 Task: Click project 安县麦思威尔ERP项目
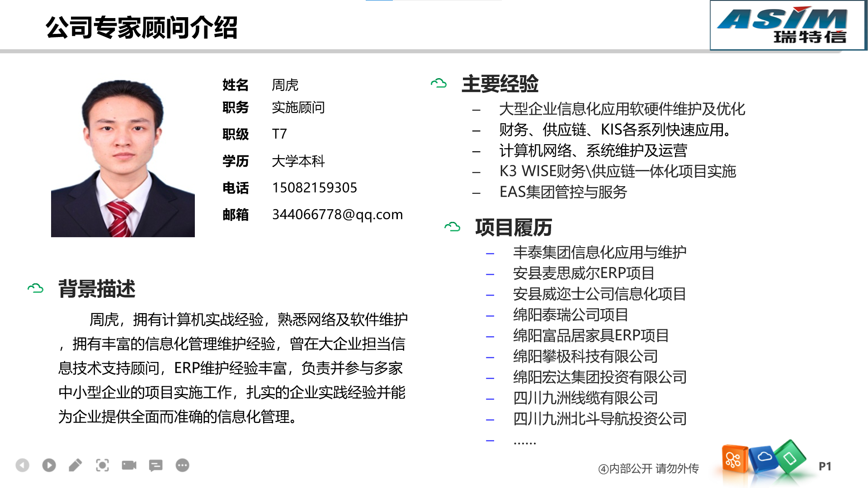coord(584,273)
